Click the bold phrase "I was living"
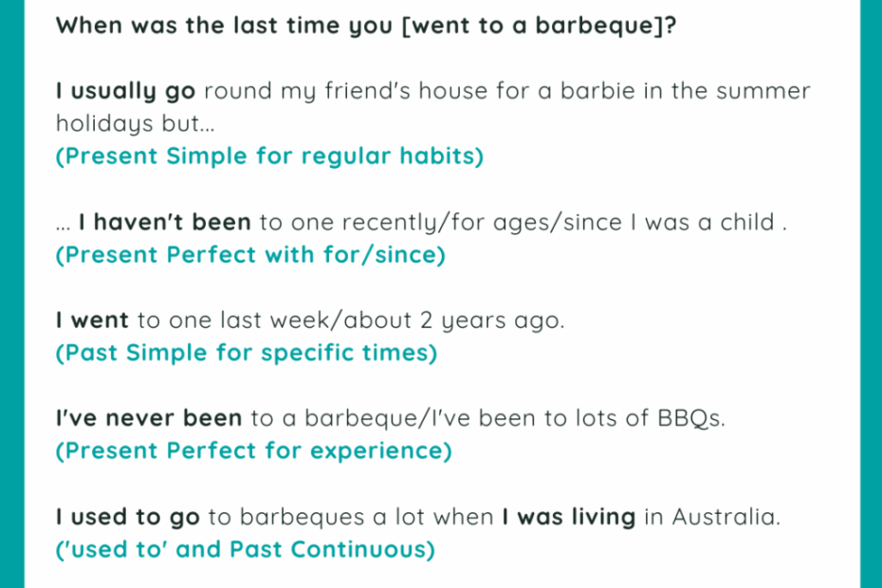882x588 pixels. pos(569,517)
